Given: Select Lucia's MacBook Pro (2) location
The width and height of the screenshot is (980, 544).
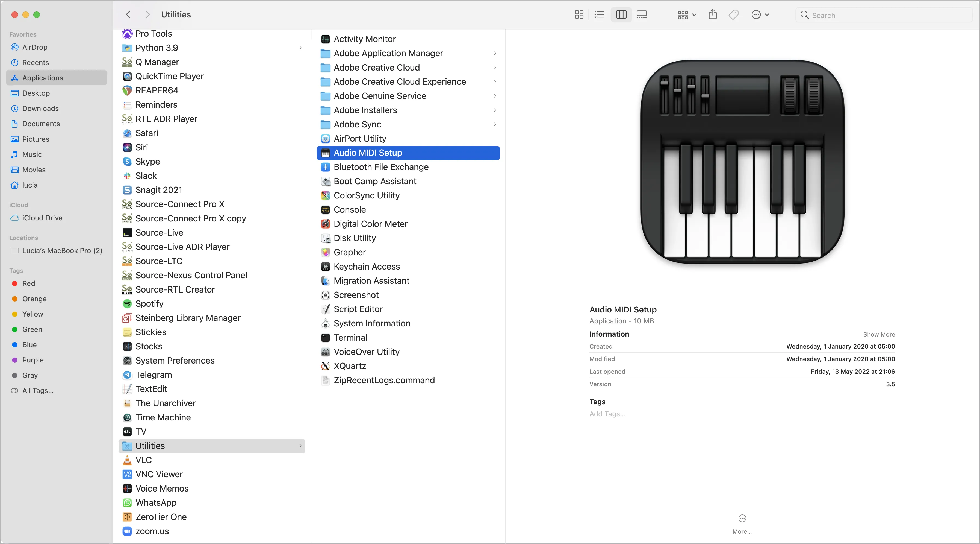Looking at the screenshot, I should coord(57,250).
